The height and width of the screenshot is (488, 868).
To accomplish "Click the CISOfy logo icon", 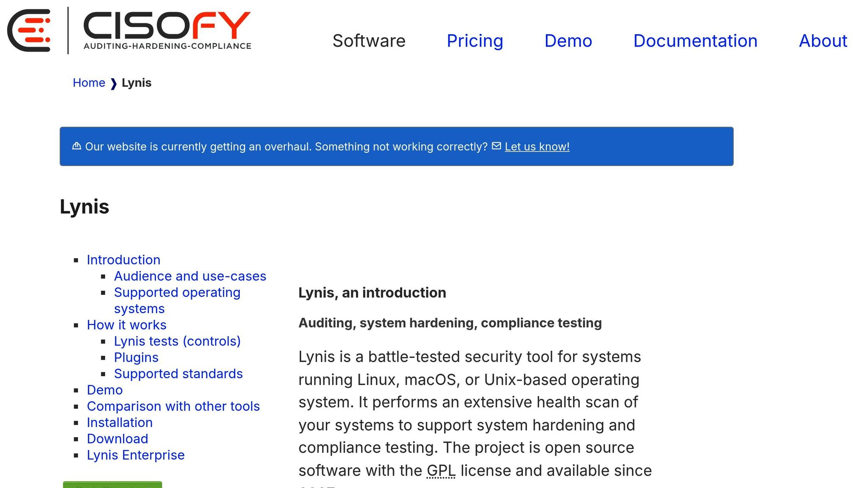I will [29, 30].
